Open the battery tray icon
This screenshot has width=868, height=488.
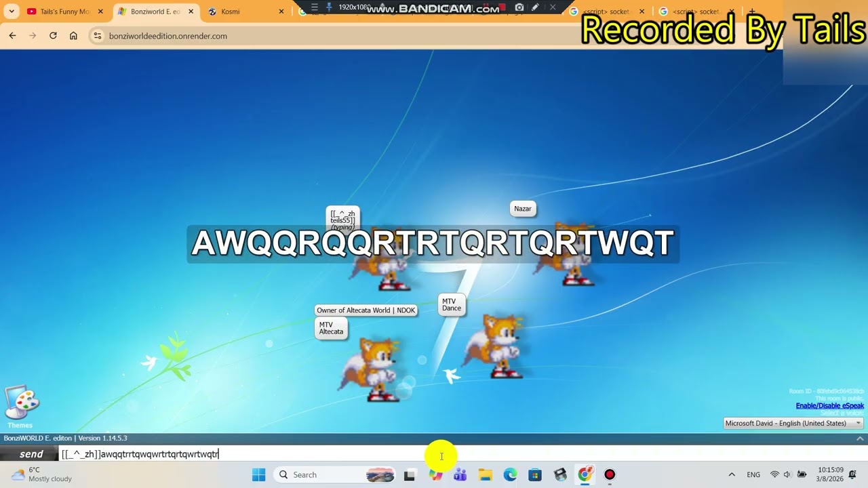click(802, 474)
